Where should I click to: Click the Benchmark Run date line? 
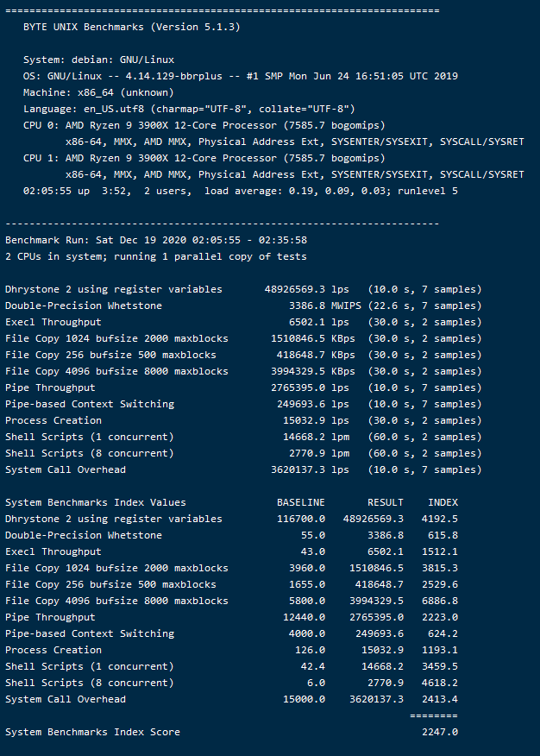click(x=156, y=240)
